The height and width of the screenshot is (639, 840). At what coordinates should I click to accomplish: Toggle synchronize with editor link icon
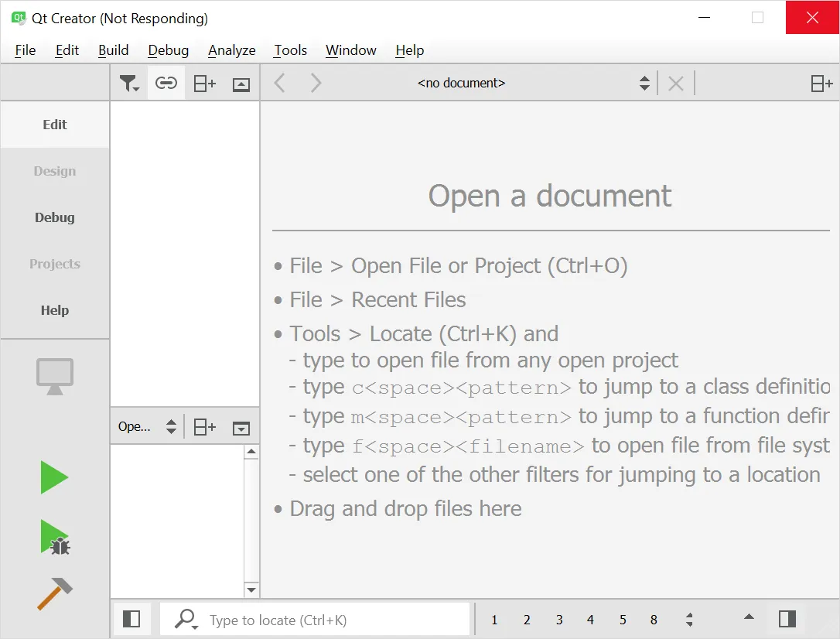[166, 83]
